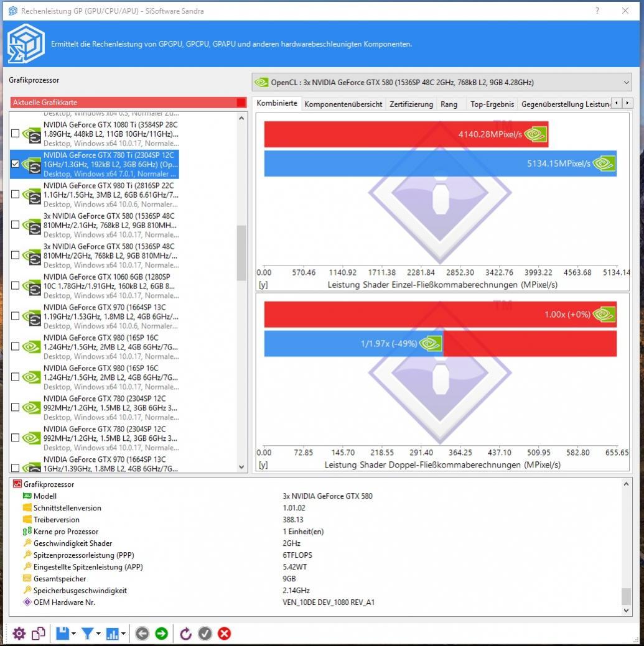
Task: Go forward with the green arrow button
Action: [162, 633]
